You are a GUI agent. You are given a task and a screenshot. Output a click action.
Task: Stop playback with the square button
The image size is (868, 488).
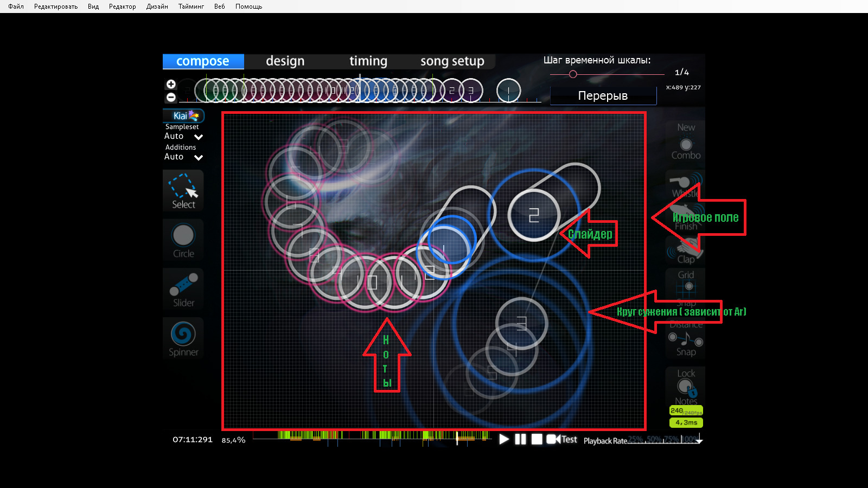coord(537,439)
